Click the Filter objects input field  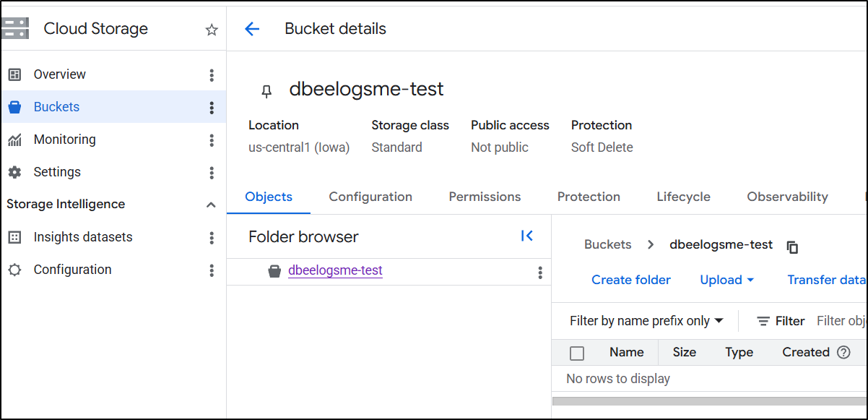pos(841,321)
